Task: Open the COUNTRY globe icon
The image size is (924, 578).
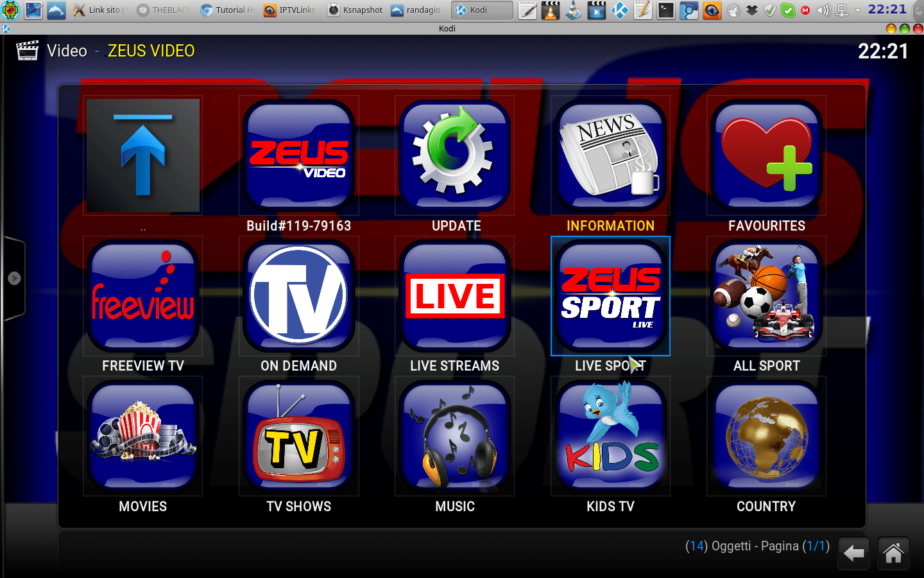Action: (x=767, y=436)
